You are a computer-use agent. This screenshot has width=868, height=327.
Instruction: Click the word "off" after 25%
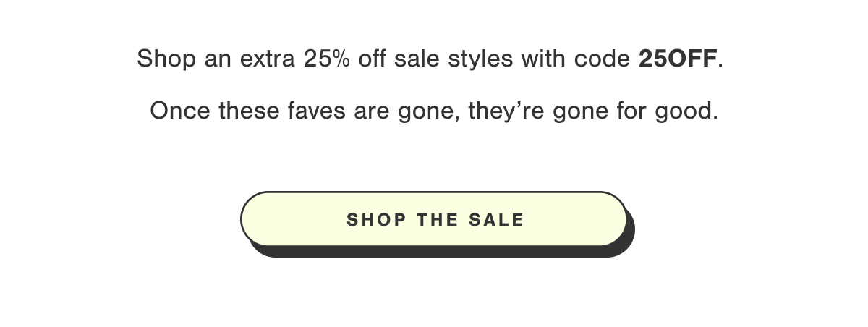pyautogui.click(x=373, y=59)
